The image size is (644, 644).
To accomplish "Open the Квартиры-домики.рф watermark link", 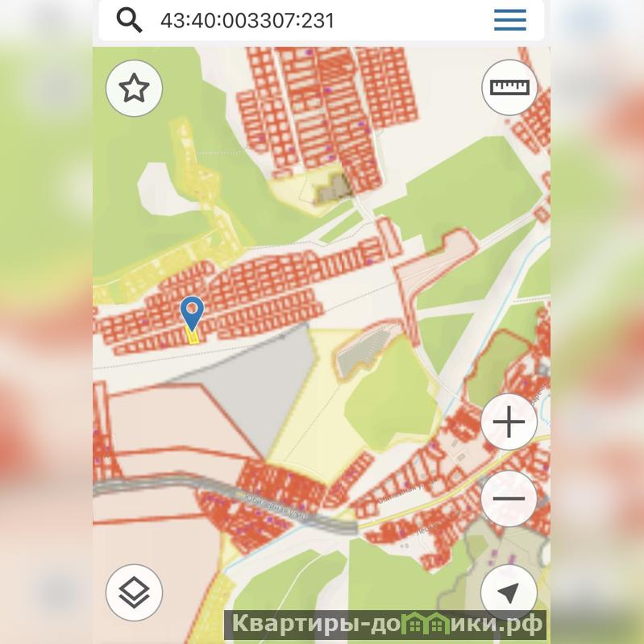I will click(385, 625).
